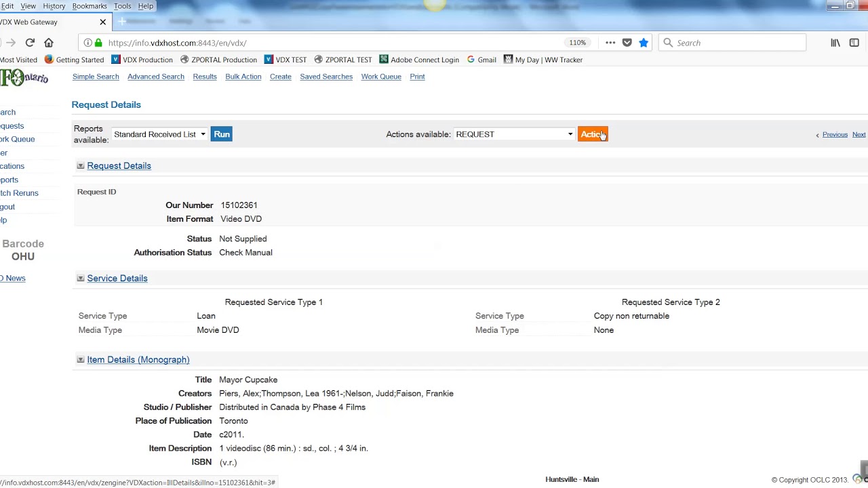Show site information icon in address bar
The image size is (868, 488).
pyautogui.click(x=88, y=43)
